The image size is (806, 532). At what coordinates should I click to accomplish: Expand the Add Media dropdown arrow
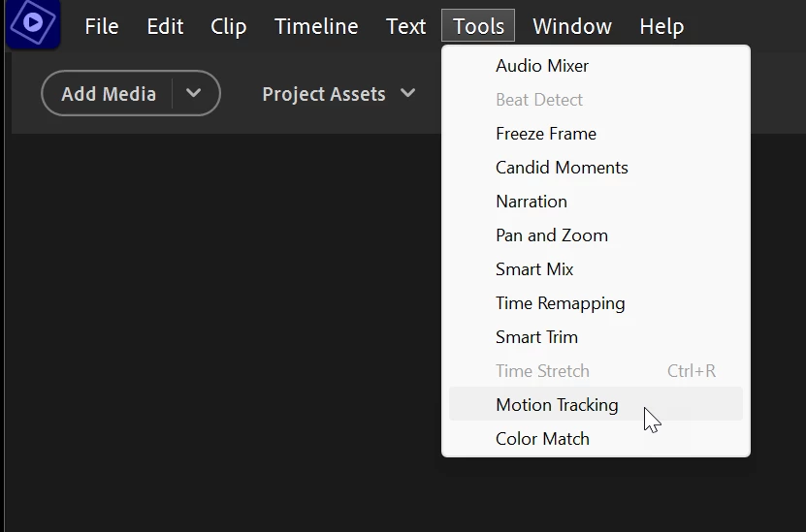point(194,94)
